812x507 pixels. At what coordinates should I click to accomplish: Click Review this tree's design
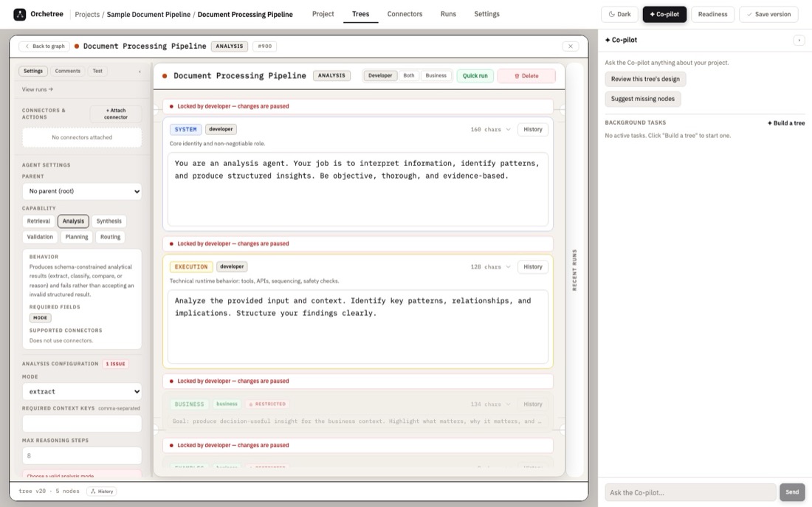(645, 79)
